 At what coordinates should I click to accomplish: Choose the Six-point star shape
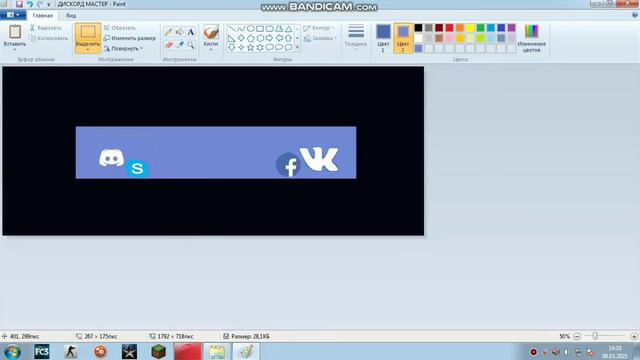260,47
